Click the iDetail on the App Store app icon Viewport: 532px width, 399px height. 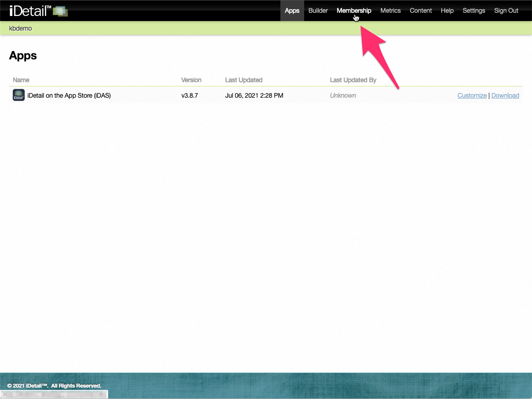(x=19, y=95)
